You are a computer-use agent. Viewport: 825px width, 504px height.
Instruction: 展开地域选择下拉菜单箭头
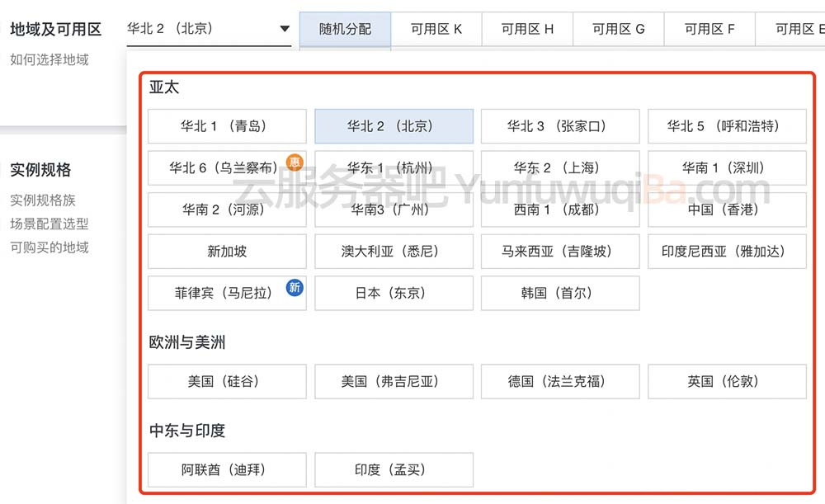tap(285, 27)
